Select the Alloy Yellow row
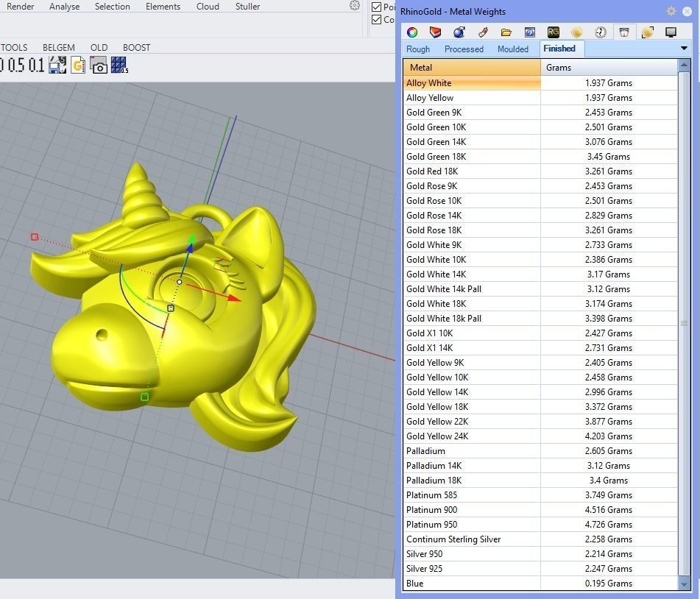Screen dimensions: 700x599 click(540, 98)
